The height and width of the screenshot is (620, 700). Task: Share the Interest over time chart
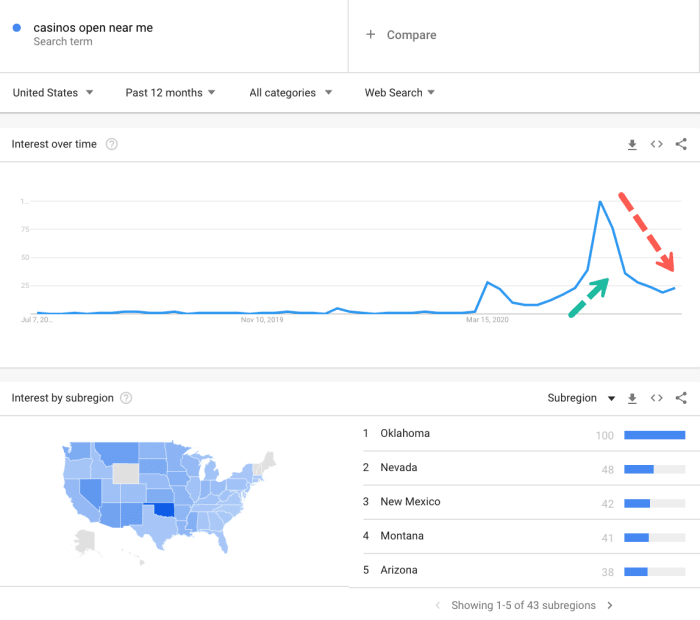point(681,144)
